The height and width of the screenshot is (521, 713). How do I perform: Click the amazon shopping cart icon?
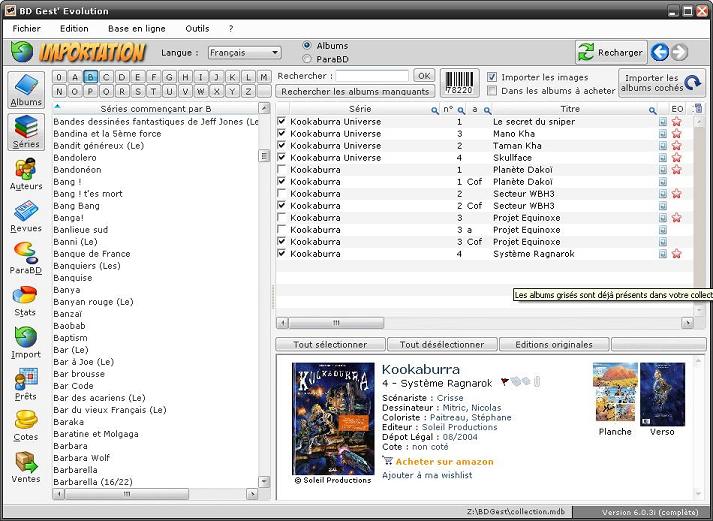coord(387,461)
